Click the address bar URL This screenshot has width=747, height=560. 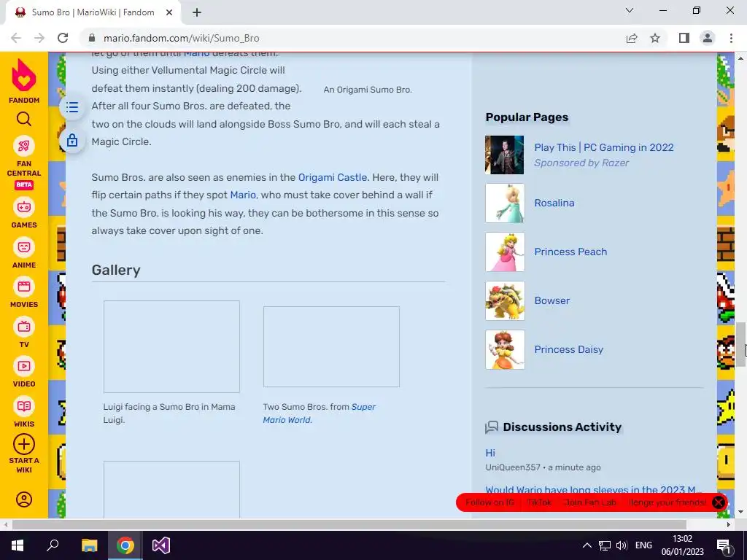[181, 38]
